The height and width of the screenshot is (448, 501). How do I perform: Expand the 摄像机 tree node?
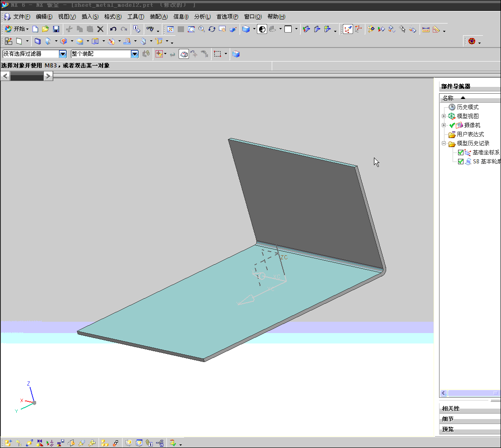(444, 125)
